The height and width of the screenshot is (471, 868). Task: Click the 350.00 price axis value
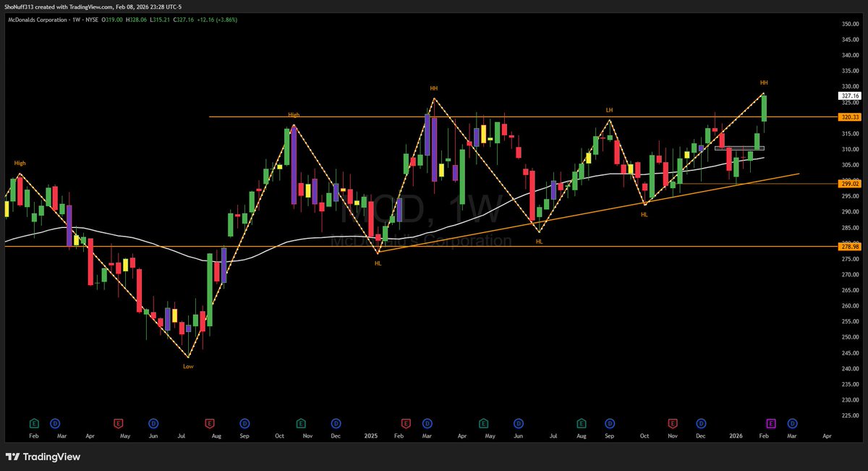click(849, 24)
